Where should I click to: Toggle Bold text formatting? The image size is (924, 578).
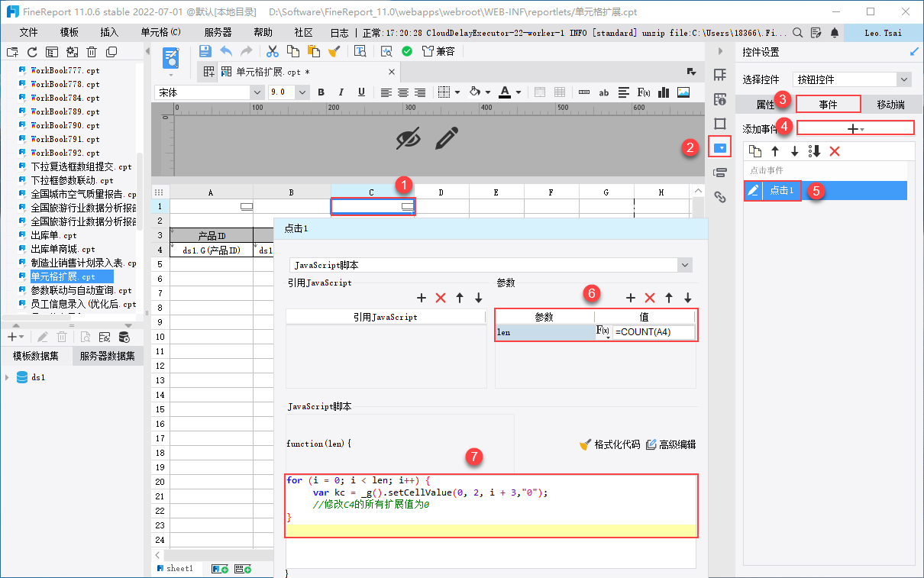tap(321, 92)
